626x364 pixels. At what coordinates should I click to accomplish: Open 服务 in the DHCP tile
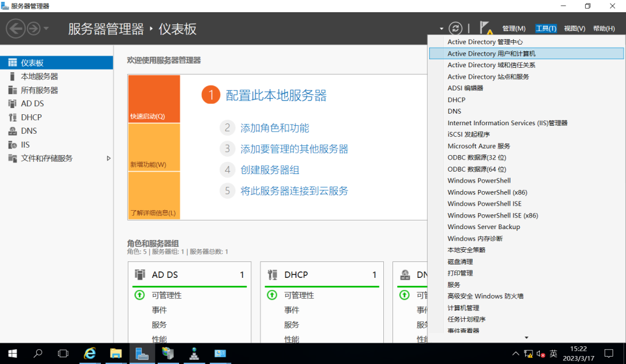[292, 325]
